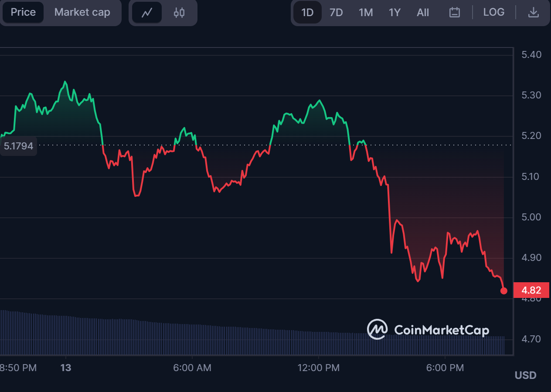Select the 7D time range
Screen dimensions: 551x392
[x=336, y=13]
